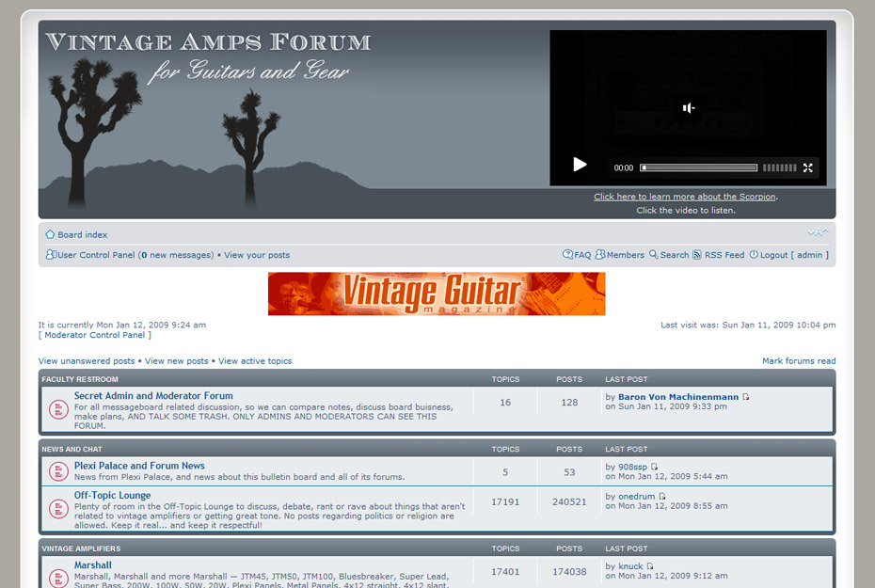Screen dimensions: 875x588
Task: Change font size with the A icon
Action: pyautogui.click(x=819, y=232)
